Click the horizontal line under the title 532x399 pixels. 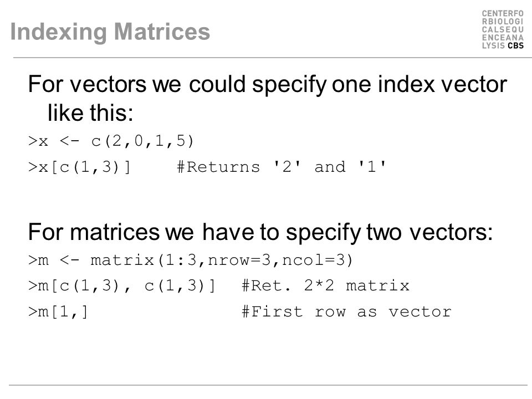[x=273, y=58]
